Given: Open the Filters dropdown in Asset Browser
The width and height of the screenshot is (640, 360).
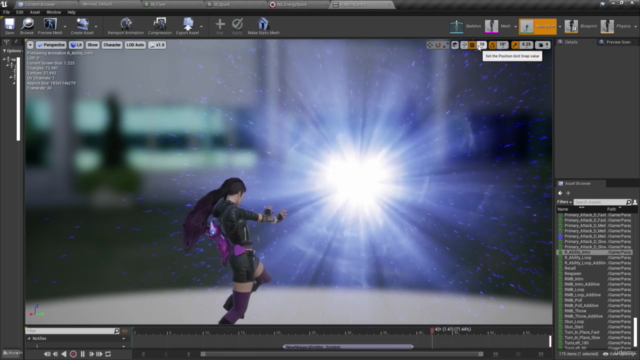Looking at the screenshot, I should [x=564, y=202].
